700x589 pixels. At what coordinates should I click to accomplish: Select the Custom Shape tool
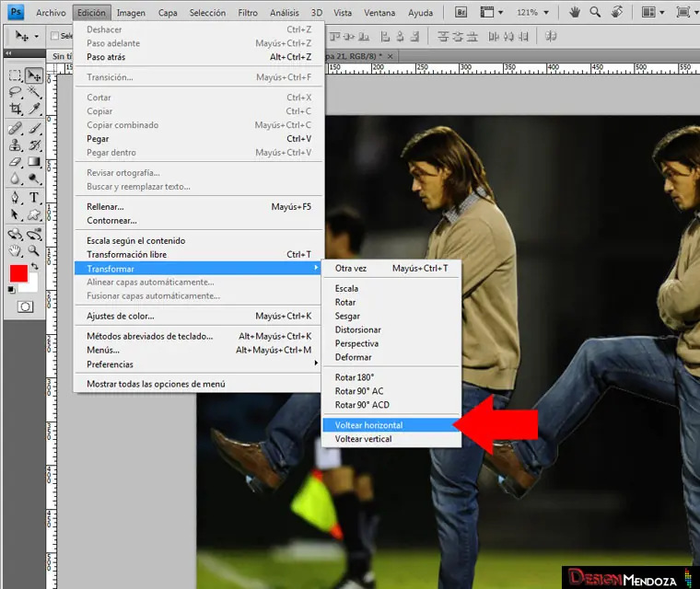click(x=34, y=214)
